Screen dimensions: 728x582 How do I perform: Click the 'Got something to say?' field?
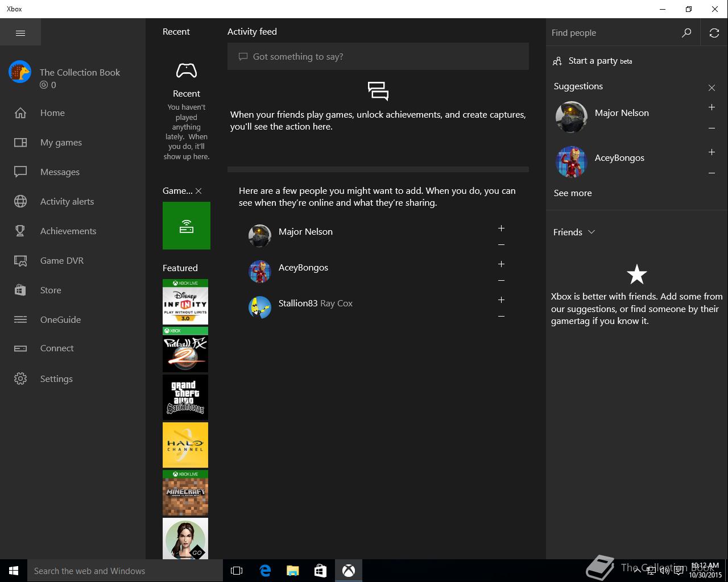378,56
